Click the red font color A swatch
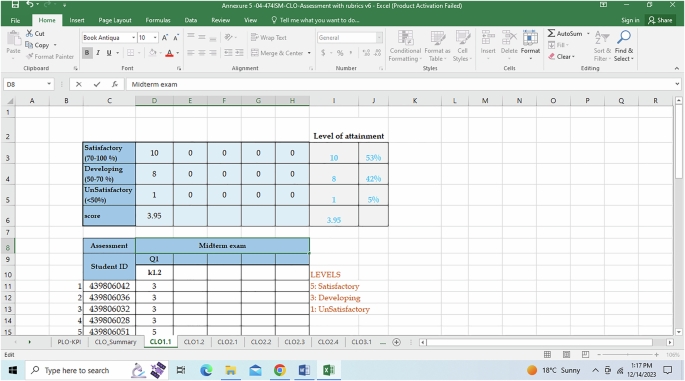Viewport: 685px width, 381px height. click(170, 53)
